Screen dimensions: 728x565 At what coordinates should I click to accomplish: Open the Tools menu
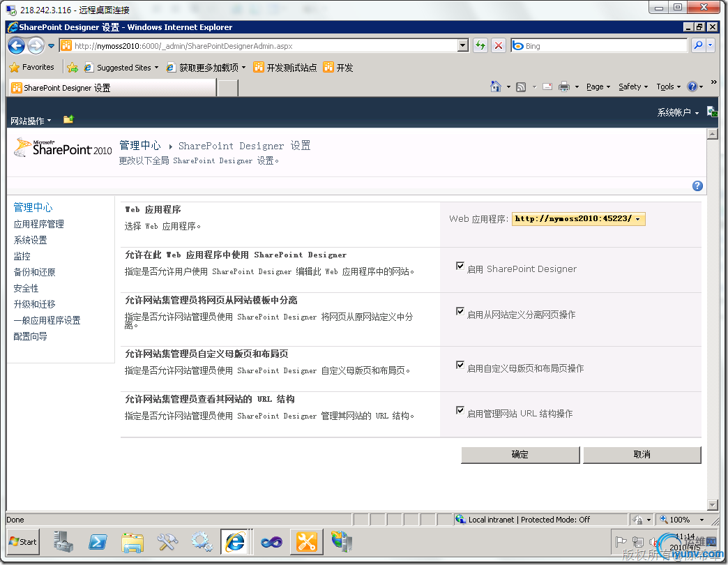coord(669,86)
